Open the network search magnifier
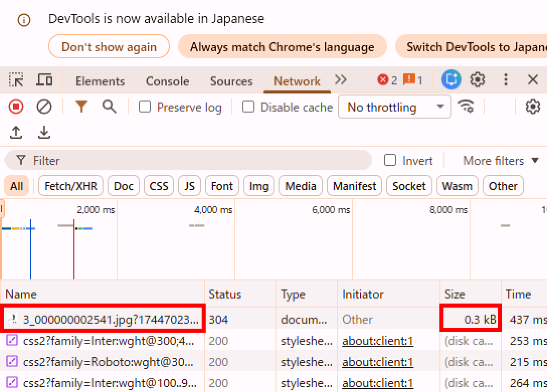The image size is (547, 392). (109, 107)
